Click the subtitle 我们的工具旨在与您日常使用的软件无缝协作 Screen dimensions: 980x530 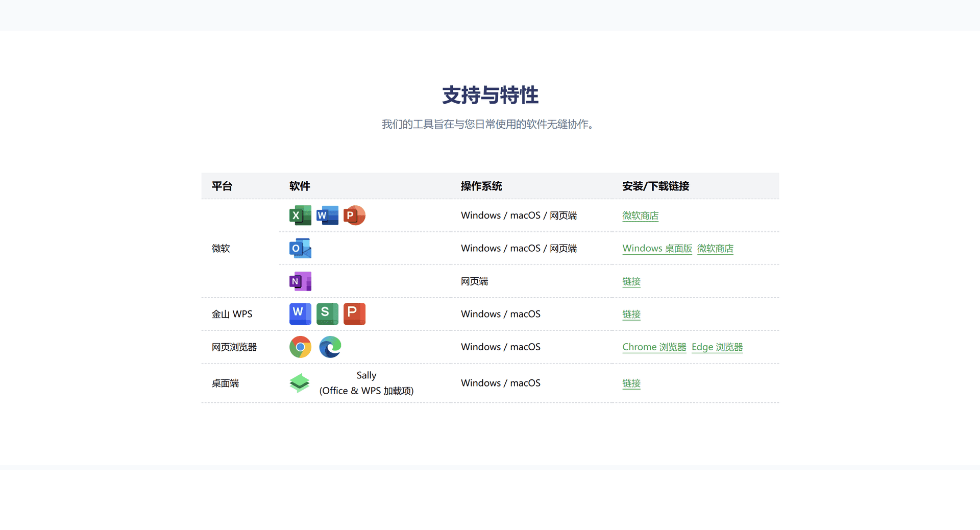pos(487,124)
